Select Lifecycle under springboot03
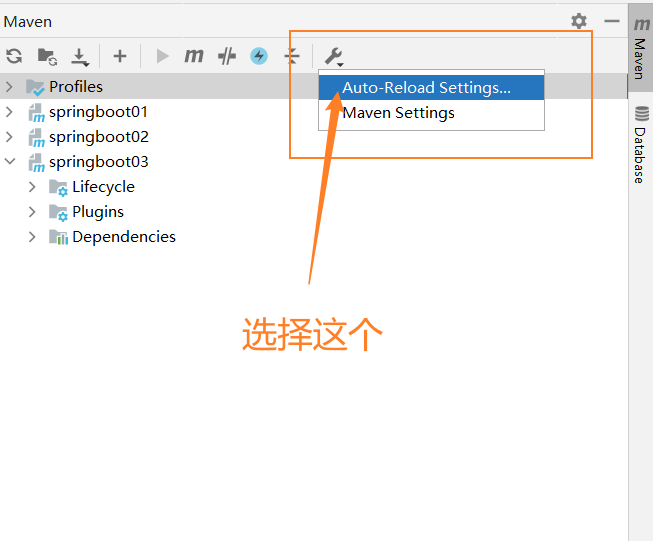653x541 pixels. [103, 187]
